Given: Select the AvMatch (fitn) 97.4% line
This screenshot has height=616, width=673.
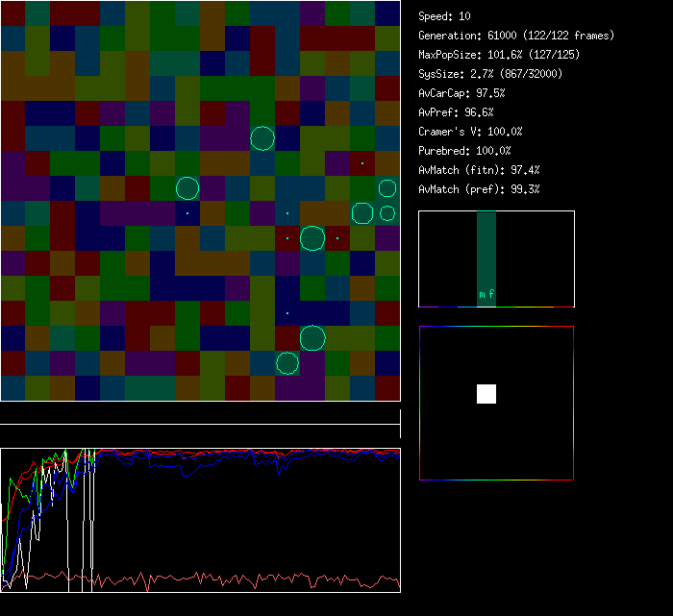Looking at the screenshot, I should [479, 170].
